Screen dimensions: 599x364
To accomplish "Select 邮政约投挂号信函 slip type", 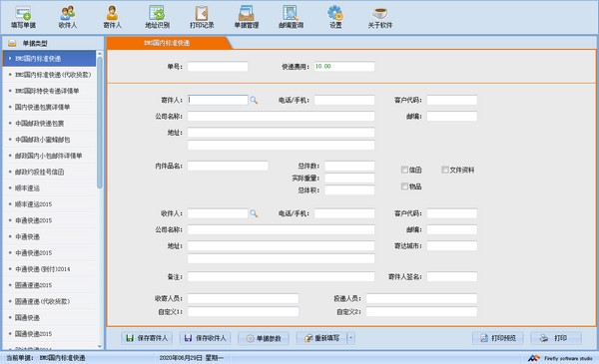I will [49, 173].
